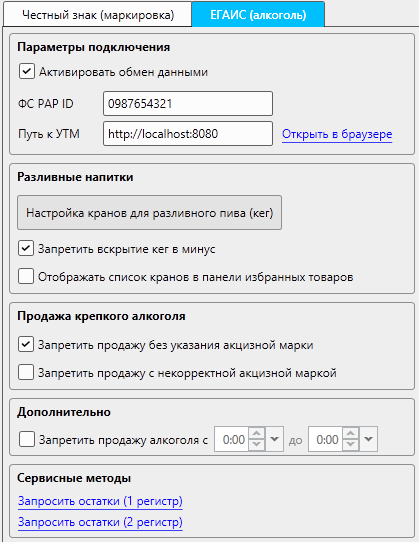
Task: Open the start time dropdown arrow
Action: click(x=274, y=439)
